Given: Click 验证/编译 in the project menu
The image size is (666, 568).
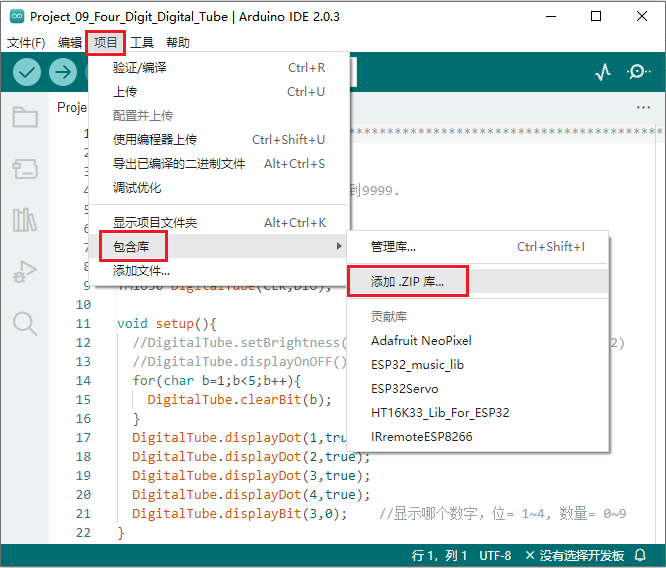Looking at the screenshot, I should [140, 68].
